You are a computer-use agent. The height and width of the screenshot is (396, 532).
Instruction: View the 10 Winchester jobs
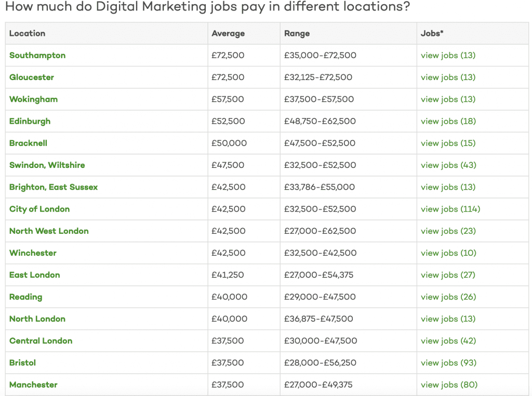(448, 253)
